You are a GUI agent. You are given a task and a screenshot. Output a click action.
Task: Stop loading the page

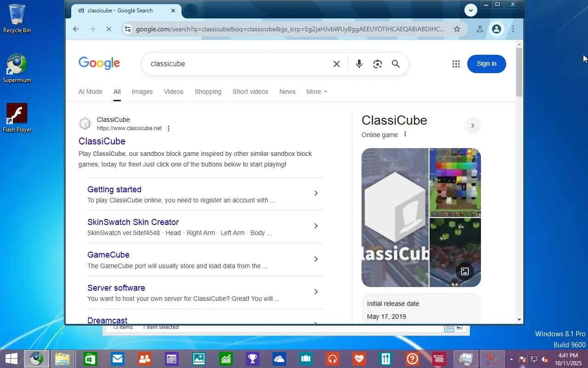pyautogui.click(x=109, y=29)
